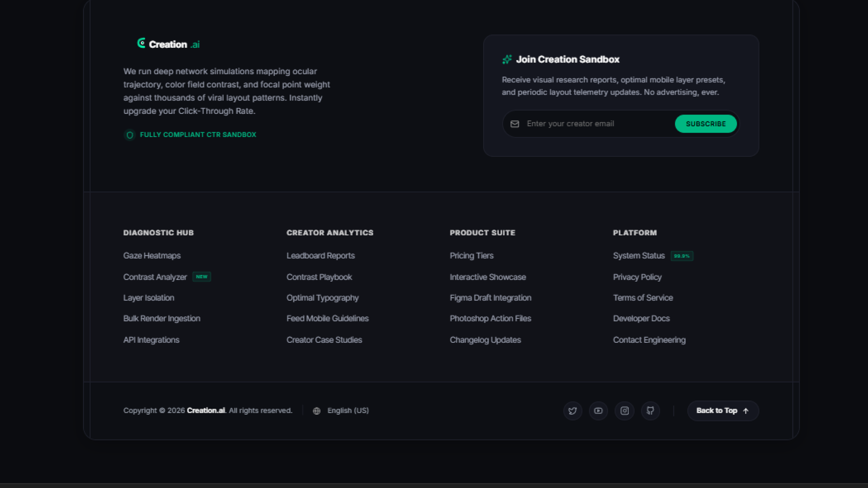Open Privacy Policy link

coord(637,277)
